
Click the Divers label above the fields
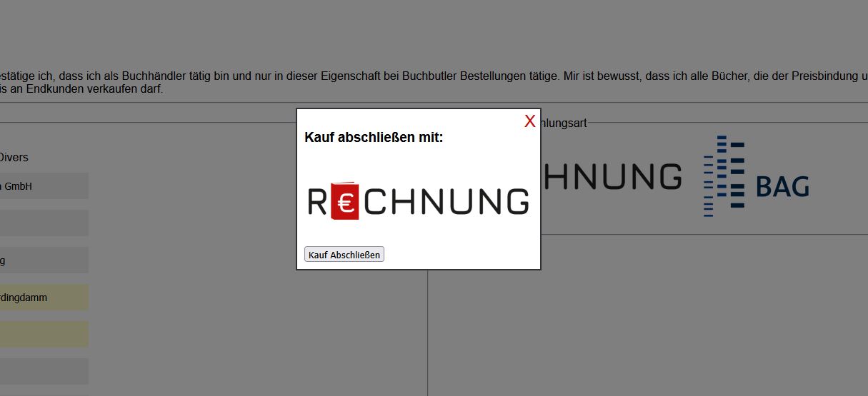14,157
